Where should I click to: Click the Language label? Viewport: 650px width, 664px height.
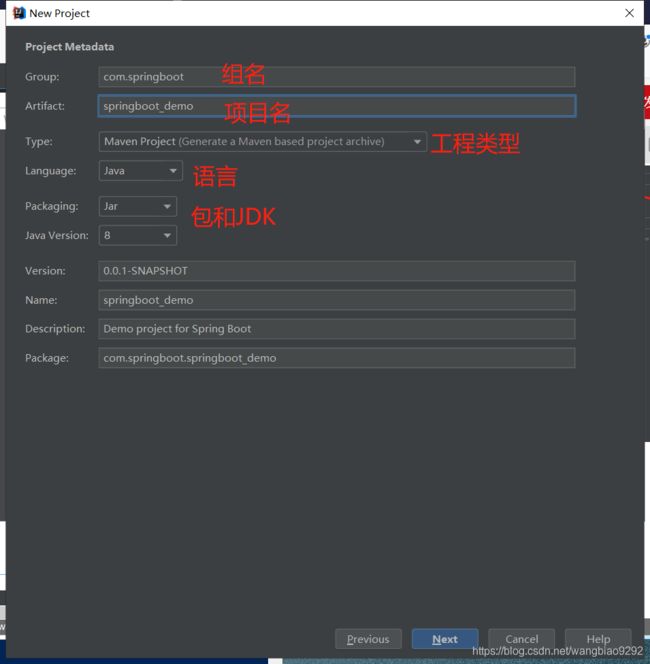[x=51, y=171]
